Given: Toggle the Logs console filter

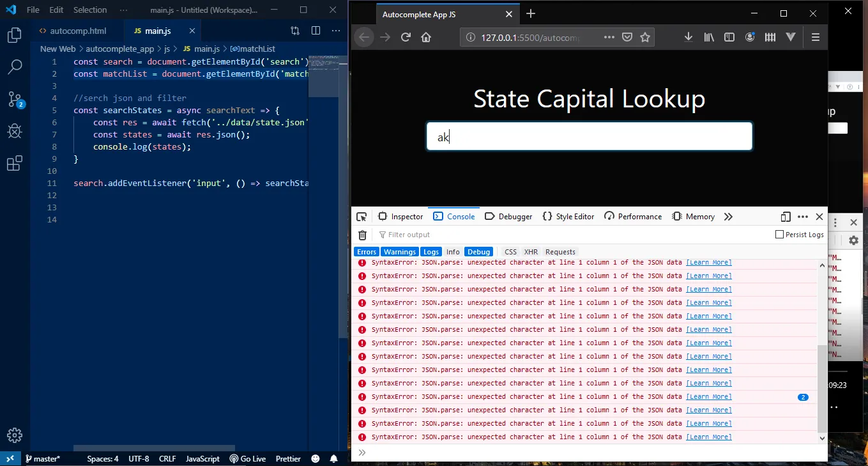Looking at the screenshot, I should point(431,252).
